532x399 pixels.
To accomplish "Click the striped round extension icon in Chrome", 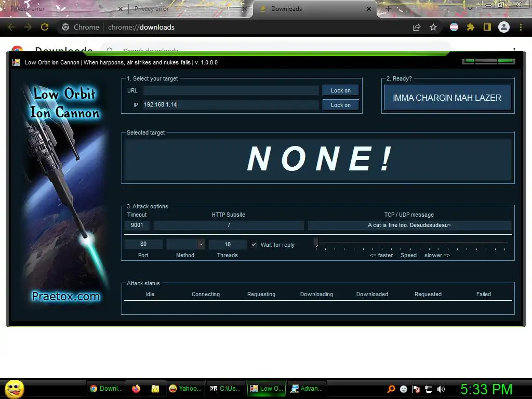I will 454,27.
